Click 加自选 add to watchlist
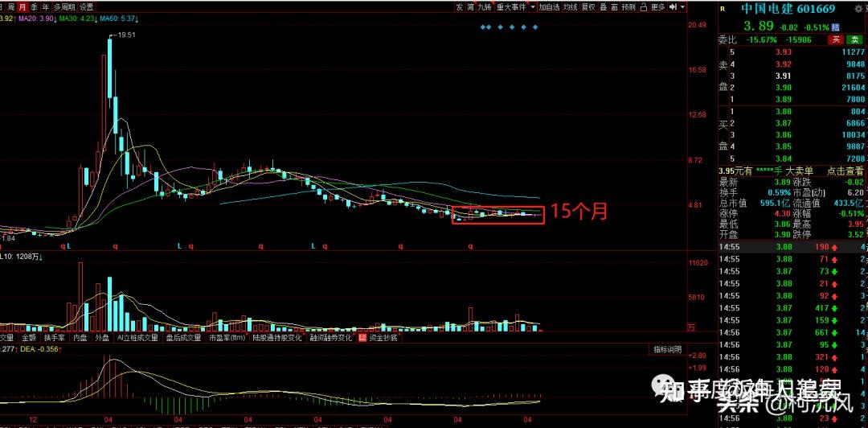868x428 pixels. 550,7
